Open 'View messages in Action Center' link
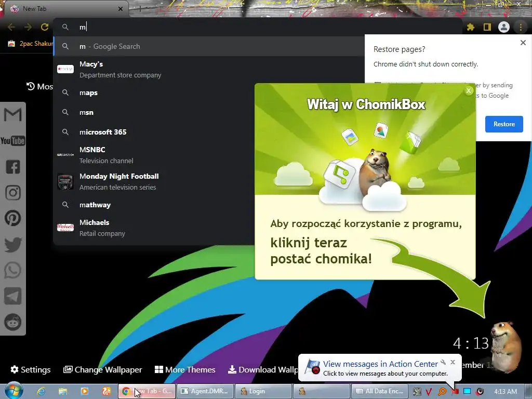This screenshot has width=532, height=399. coord(380,364)
